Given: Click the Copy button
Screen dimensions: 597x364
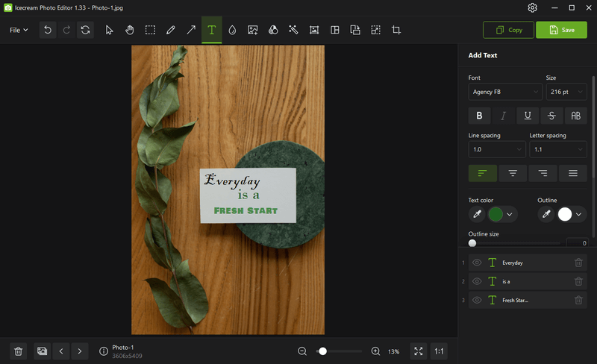Looking at the screenshot, I should 509,30.
